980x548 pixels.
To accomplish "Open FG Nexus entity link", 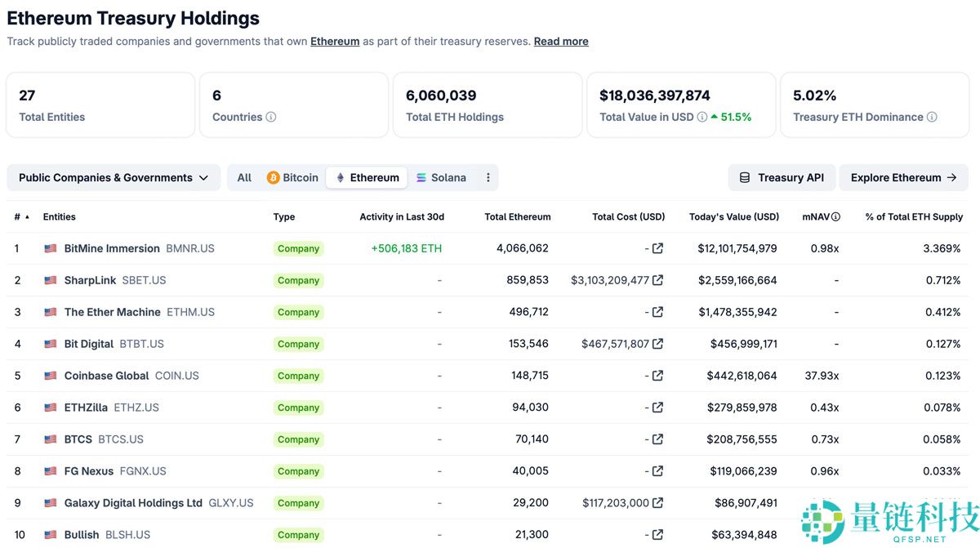I will [89, 471].
